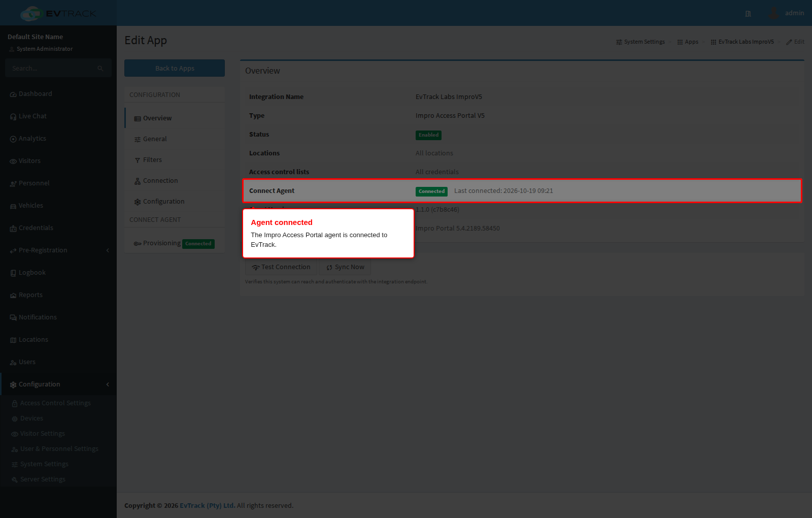The height and width of the screenshot is (518, 812).
Task: Click the Back to Apps button
Action: click(x=175, y=68)
